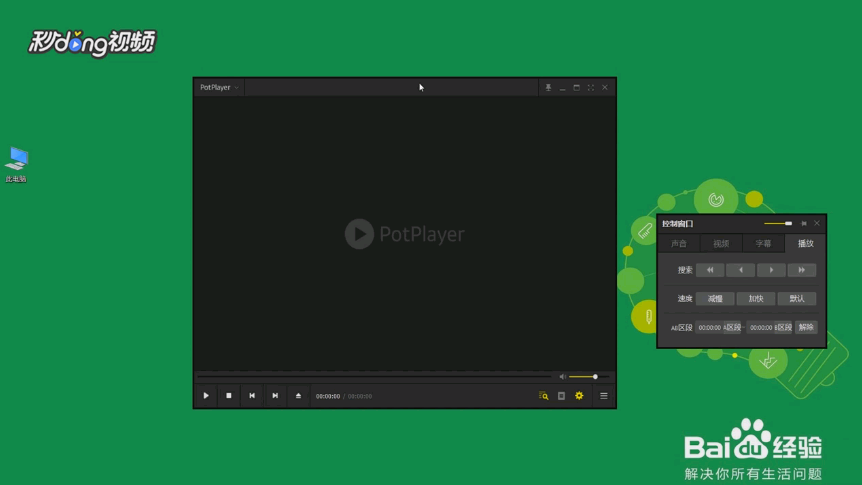Click the gray square icon next to the gear
Viewport: 862px width, 485px height.
point(561,396)
